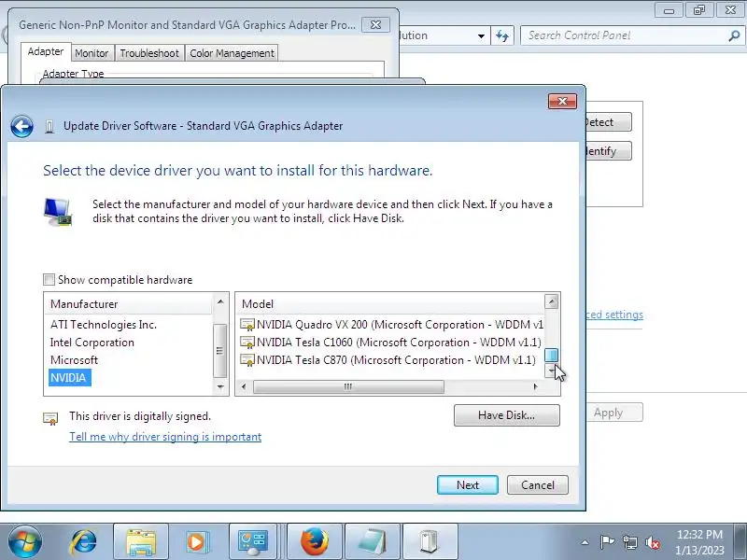Open Action Center flag icon in tray
Screen dimensions: 747x560
point(606,542)
